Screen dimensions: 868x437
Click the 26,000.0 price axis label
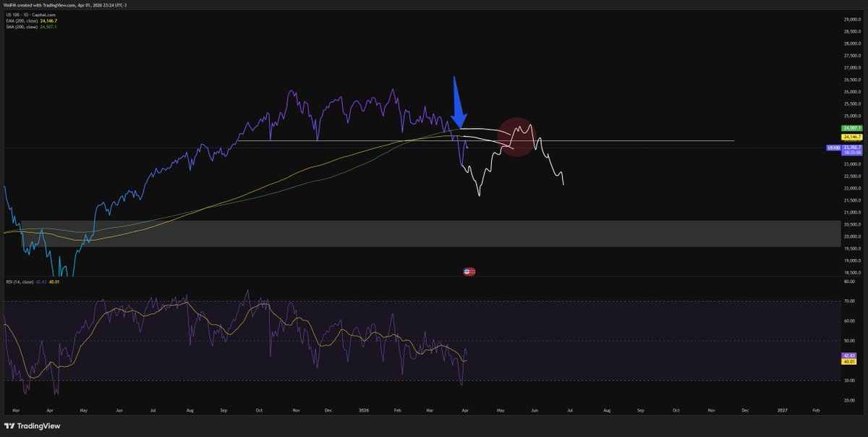[851, 92]
